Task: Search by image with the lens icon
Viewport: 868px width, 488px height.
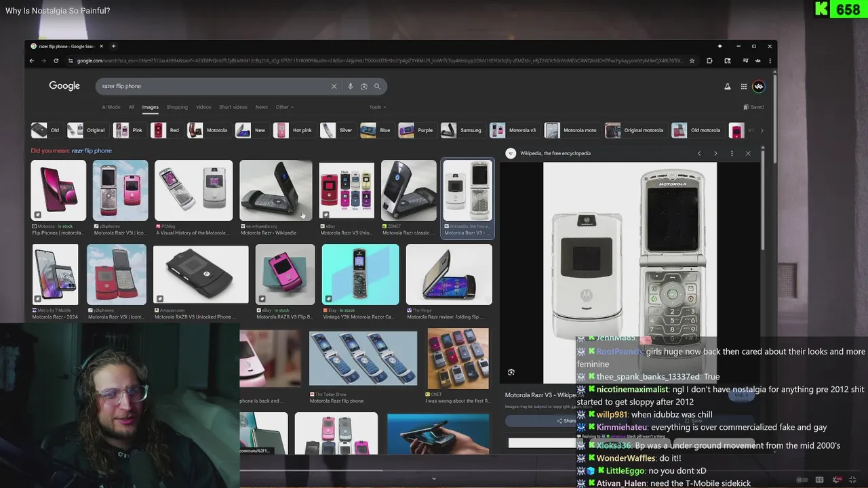Action: pos(363,86)
